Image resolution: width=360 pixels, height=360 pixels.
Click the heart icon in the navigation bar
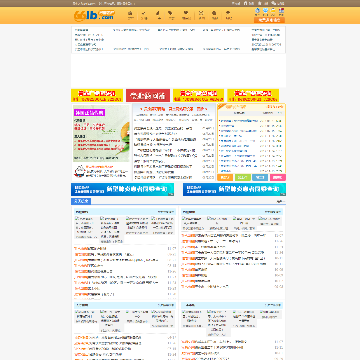point(186,15)
